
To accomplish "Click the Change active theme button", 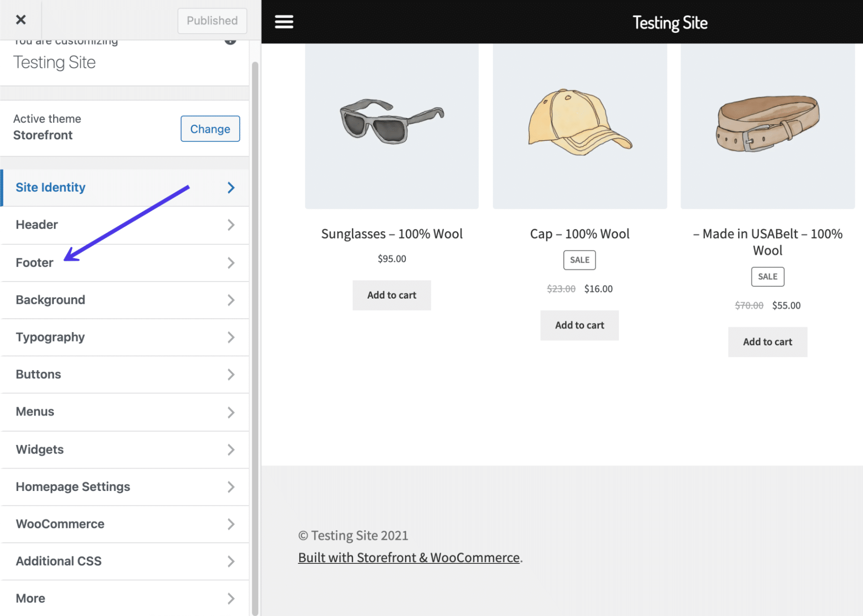I will (x=210, y=128).
